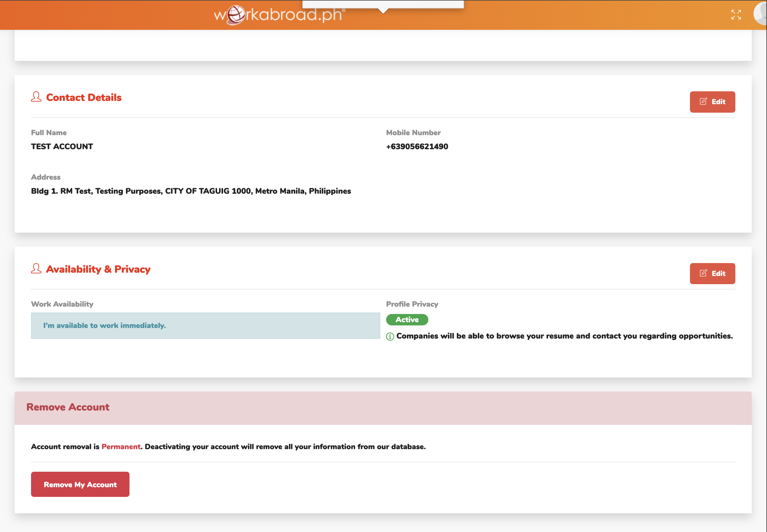Click the Contact Details person icon
Viewport: 767px width, 532px height.
click(36, 97)
